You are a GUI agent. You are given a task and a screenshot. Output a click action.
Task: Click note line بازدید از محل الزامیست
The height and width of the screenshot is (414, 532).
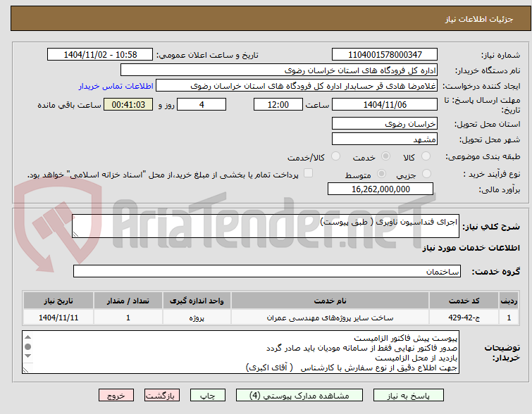coord(416,358)
